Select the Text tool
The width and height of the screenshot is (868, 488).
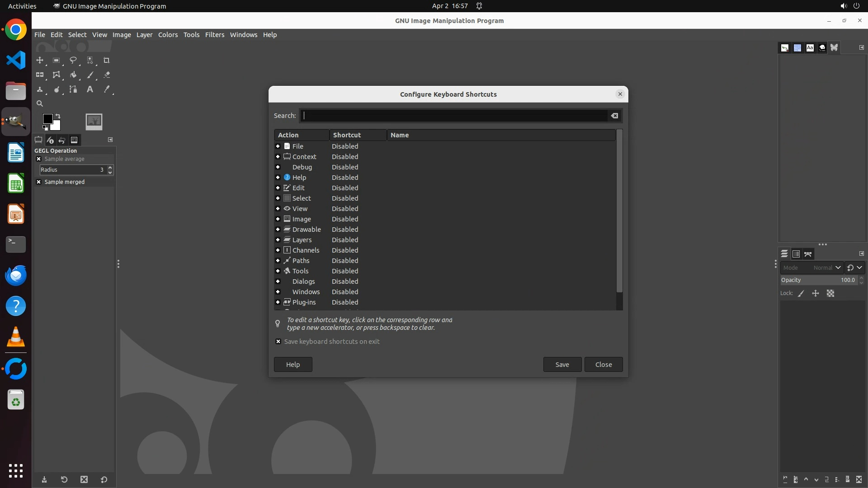click(90, 89)
